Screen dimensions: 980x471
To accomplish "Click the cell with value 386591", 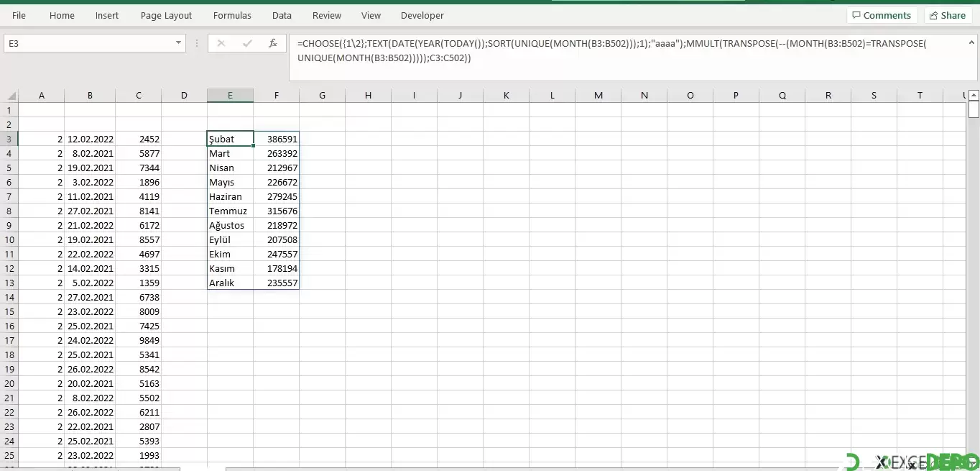I will 277,139.
